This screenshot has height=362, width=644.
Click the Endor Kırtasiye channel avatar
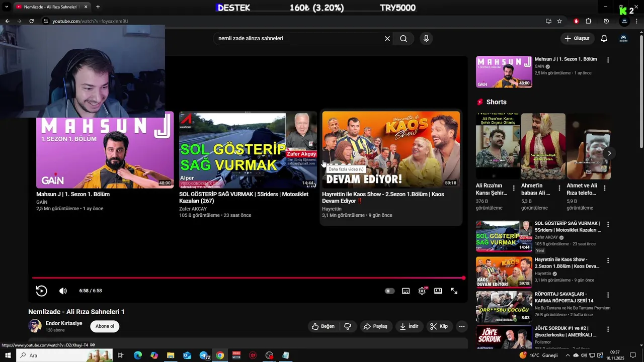click(x=35, y=326)
